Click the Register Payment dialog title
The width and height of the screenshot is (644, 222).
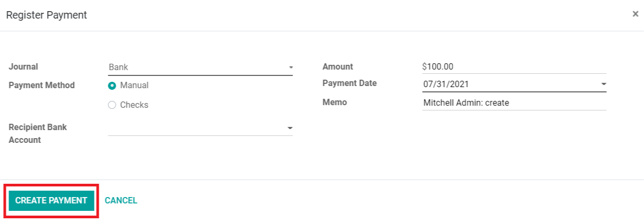coord(47,15)
